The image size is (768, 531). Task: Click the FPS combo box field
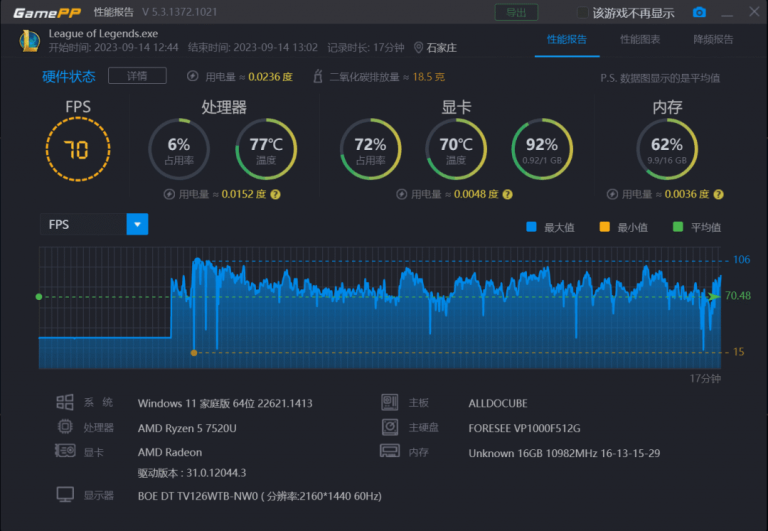tap(83, 224)
